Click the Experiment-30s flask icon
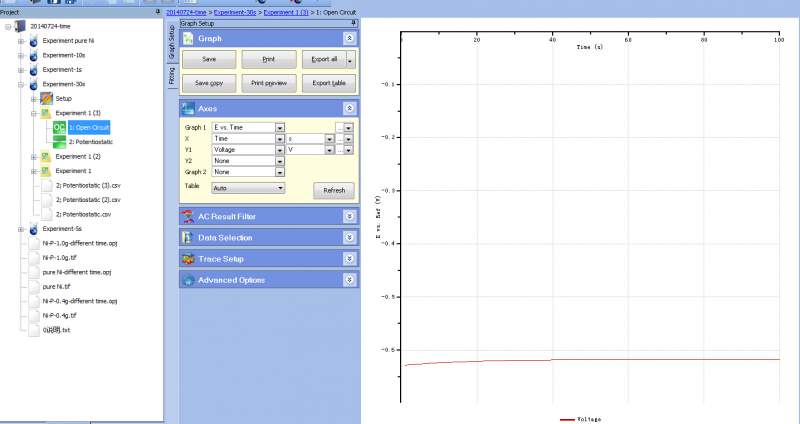 coord(34,84)
